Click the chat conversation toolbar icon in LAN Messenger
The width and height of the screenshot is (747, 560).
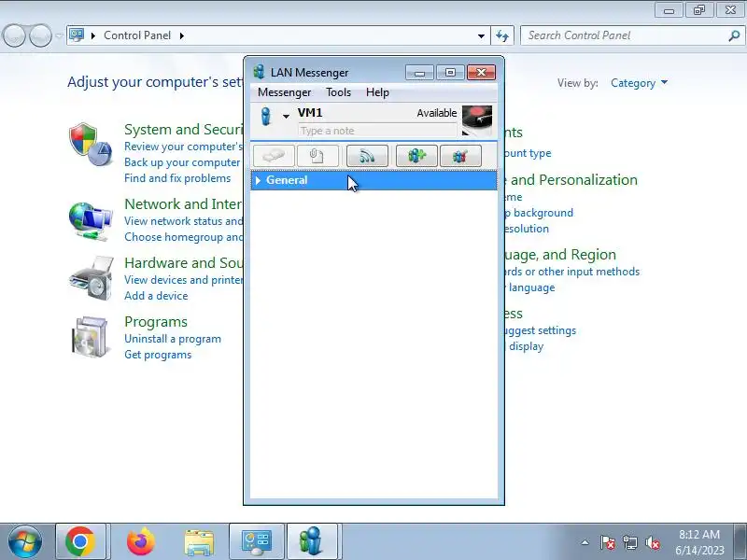coord(274,156)
